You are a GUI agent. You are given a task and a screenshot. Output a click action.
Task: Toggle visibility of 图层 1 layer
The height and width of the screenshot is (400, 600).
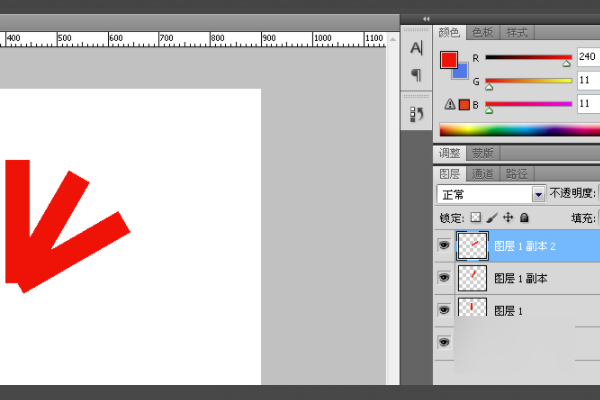coord(444,311)
